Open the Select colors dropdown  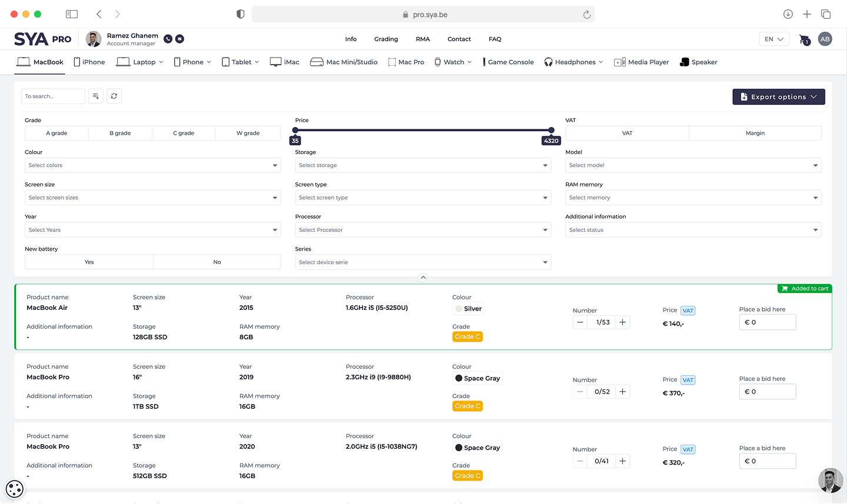153,165
